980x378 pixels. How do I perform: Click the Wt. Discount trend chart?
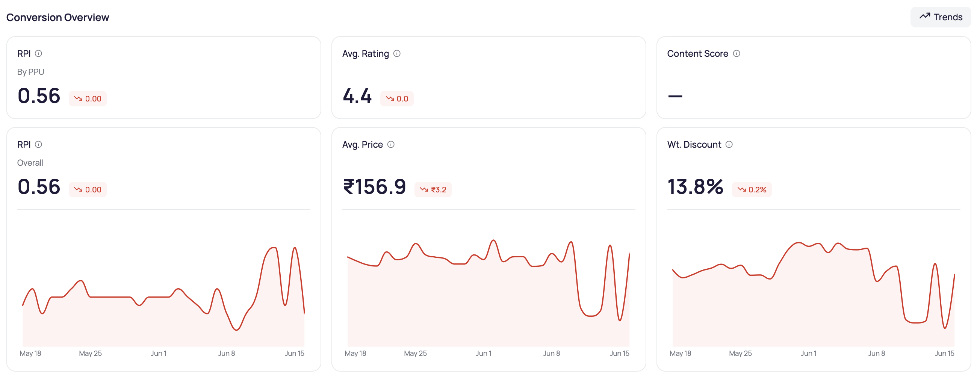pos(814,294)
